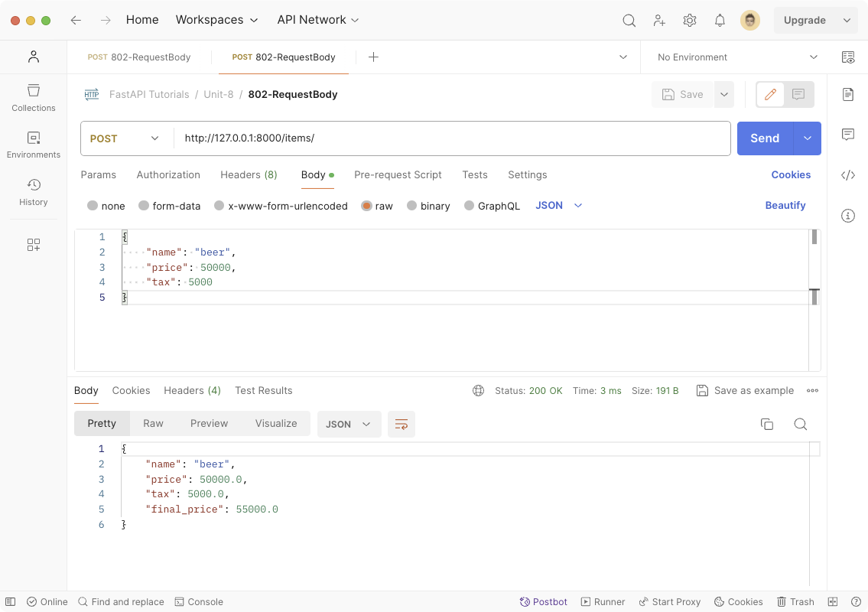Image resolution: width=868 pixels, height=612 pixels.
Task: Click the request URL input field
Action: [x=451, y=138]
